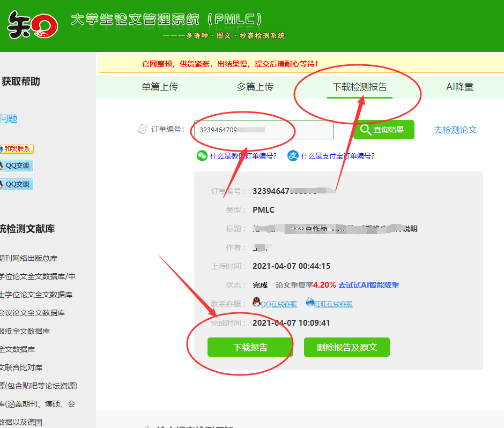The image size is (504, 428).
Task: Click the QQ penguin customer service icon
Action: click(x=256, y=302)
